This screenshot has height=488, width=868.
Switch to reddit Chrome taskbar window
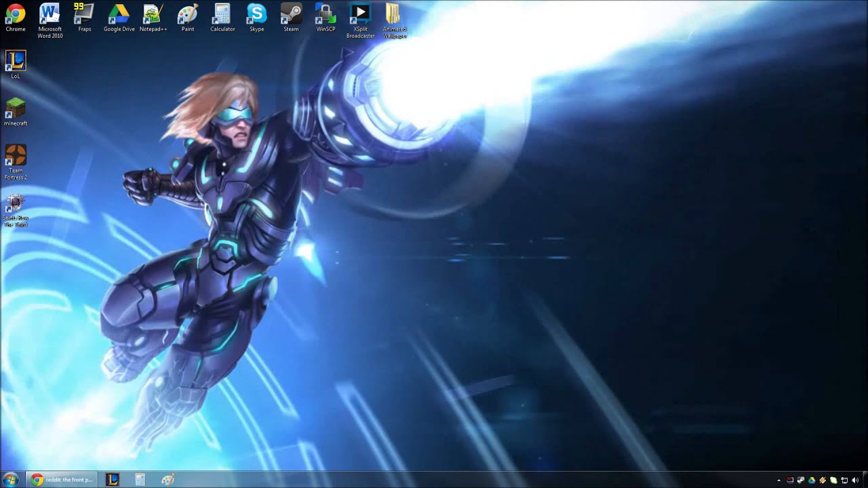pos(61,480)
